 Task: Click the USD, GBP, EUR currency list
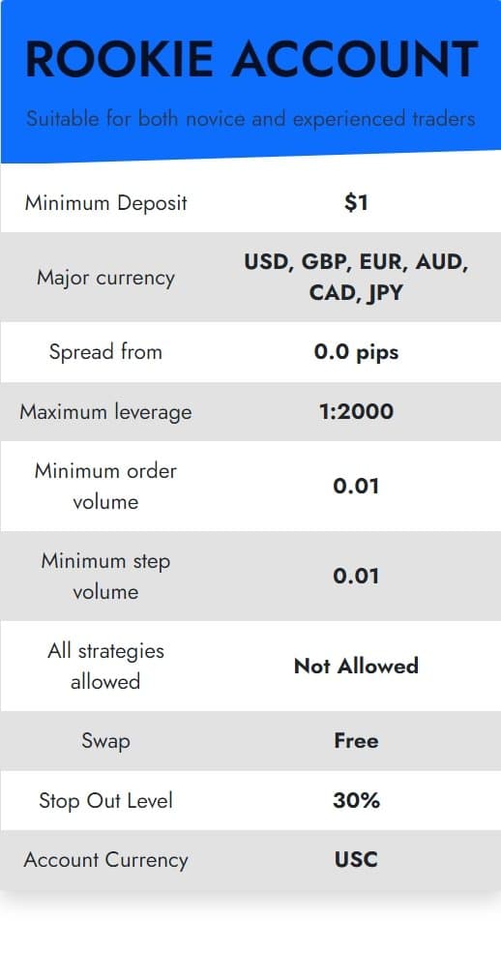(x=356, y=277)
